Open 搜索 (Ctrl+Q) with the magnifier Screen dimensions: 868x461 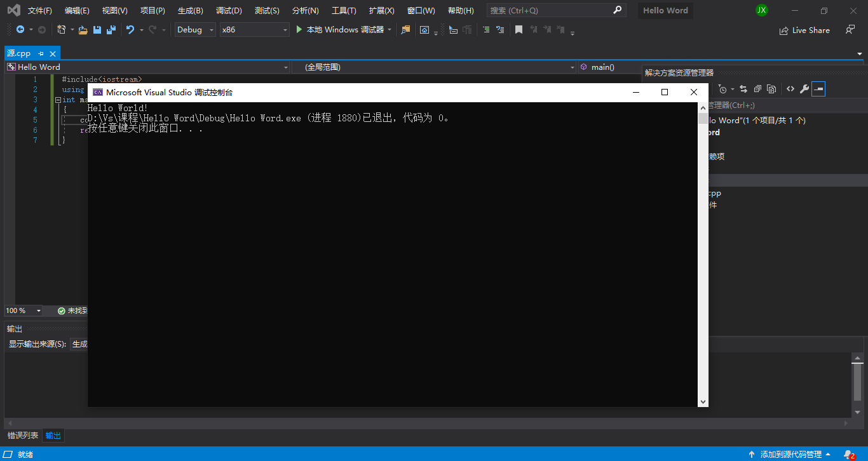click(x=617, y=10)
